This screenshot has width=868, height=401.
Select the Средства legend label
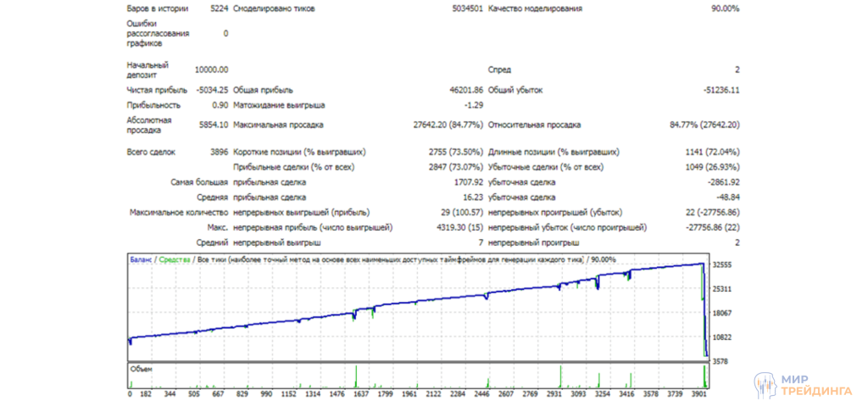(x=174, y=259)
